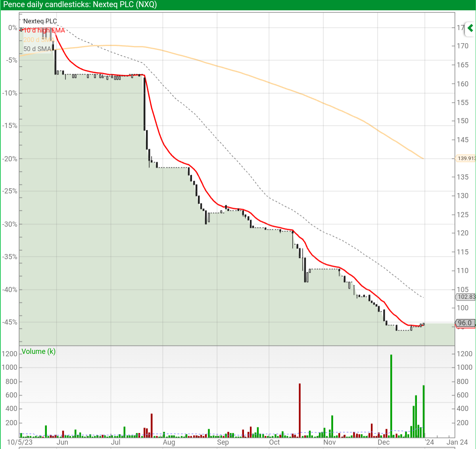Click the 'Volume (k)' panel label
Viewport: 476px width, 449px height.
pos(38,352)
